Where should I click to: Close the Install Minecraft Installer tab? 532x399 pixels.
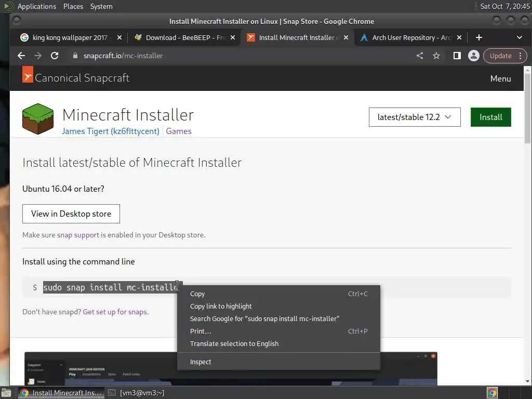pos(345,37)
